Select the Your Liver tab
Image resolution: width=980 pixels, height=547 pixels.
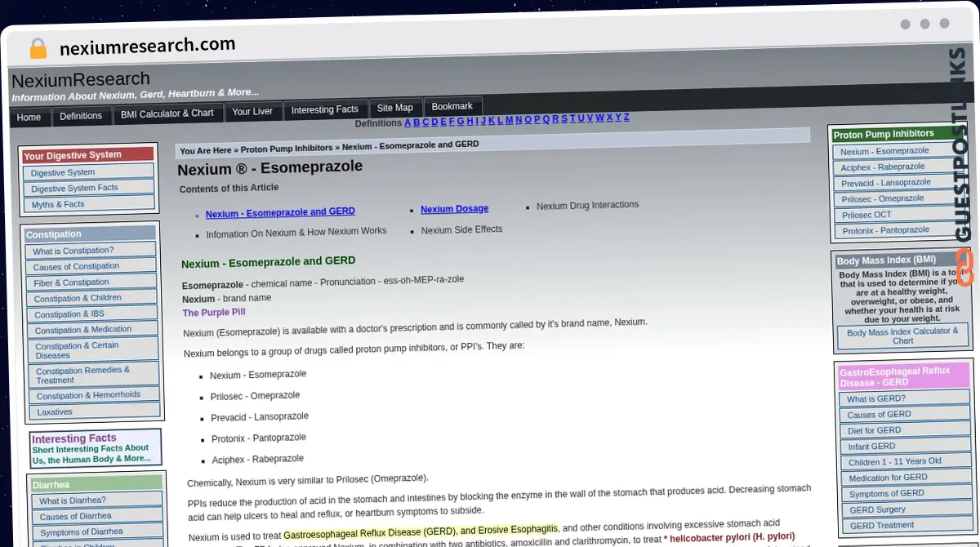pos(253,111)
